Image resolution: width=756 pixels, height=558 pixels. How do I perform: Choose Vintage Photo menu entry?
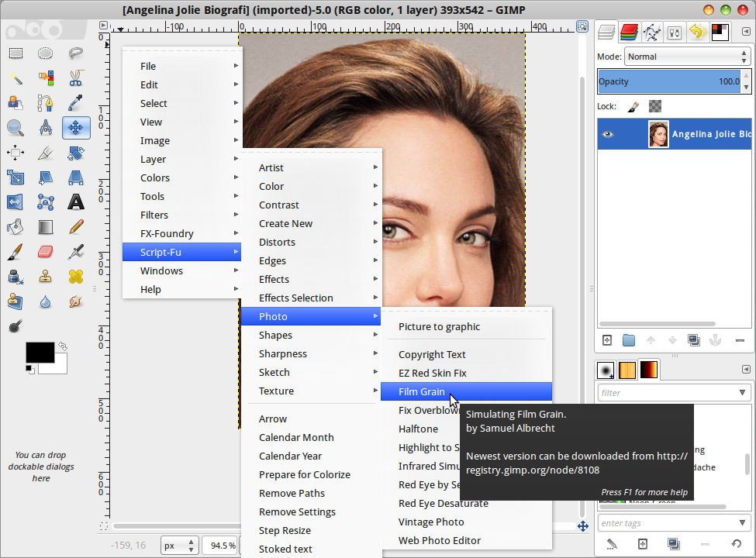click(466, 522)
